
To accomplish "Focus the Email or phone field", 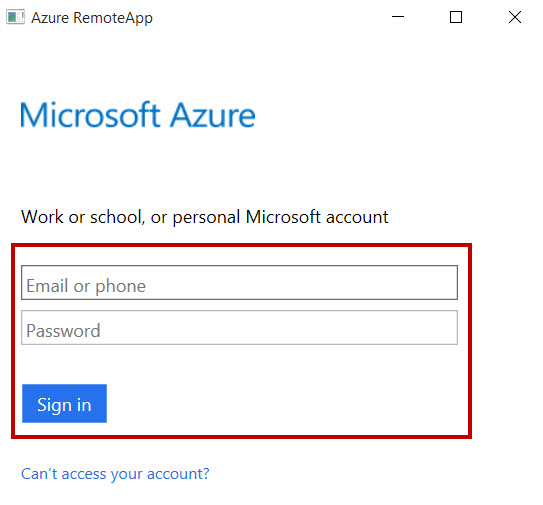I will [239, 282].
